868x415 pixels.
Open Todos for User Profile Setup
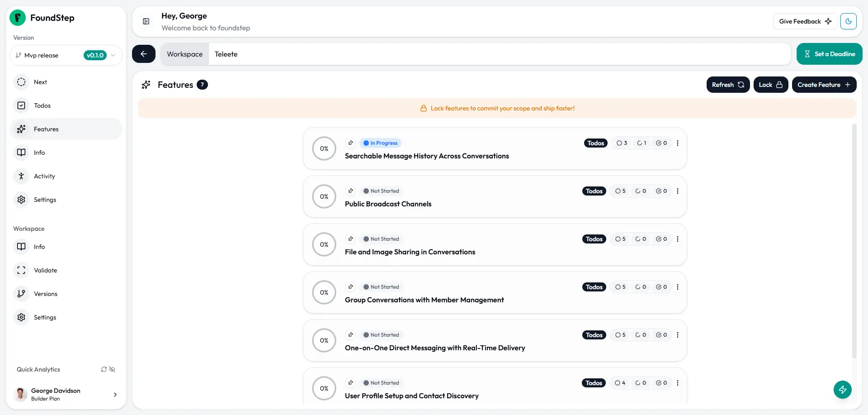point(594,383)
